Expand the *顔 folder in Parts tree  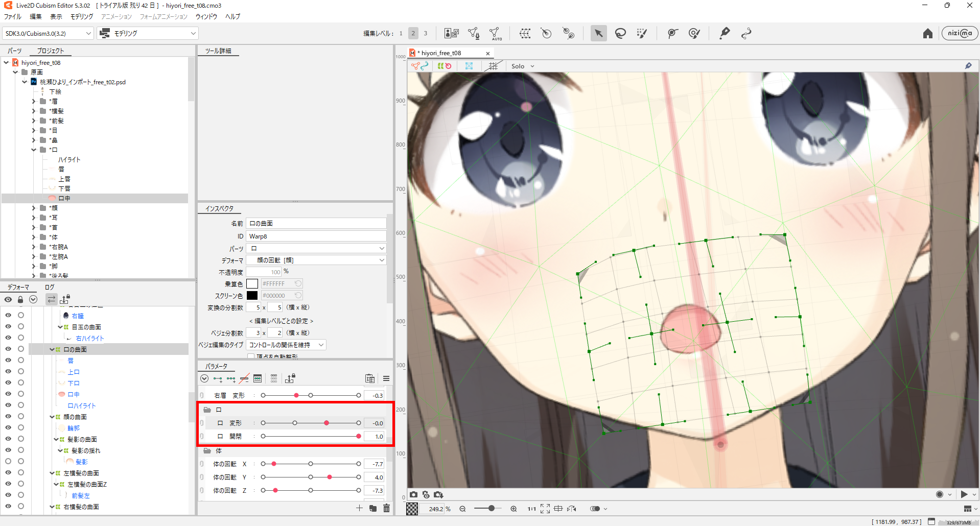coord(34,208)
